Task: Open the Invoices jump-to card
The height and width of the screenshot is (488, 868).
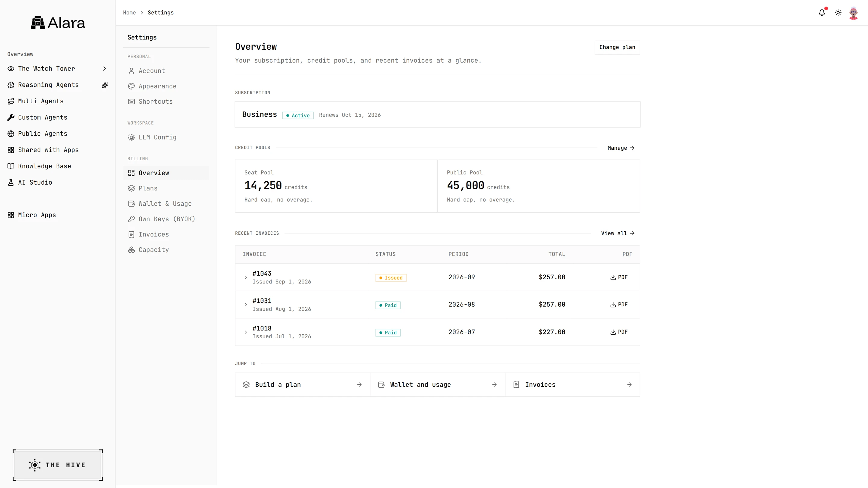Action: coord(573,385)
